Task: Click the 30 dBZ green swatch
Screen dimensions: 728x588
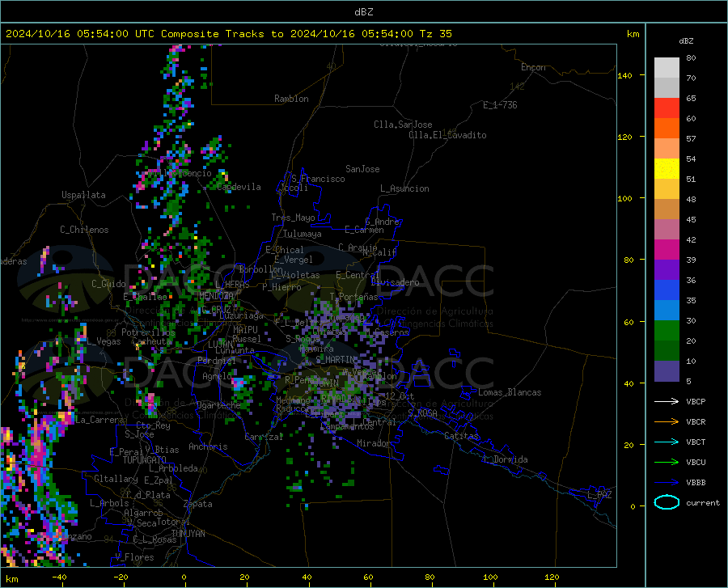Action: (667, 331)
